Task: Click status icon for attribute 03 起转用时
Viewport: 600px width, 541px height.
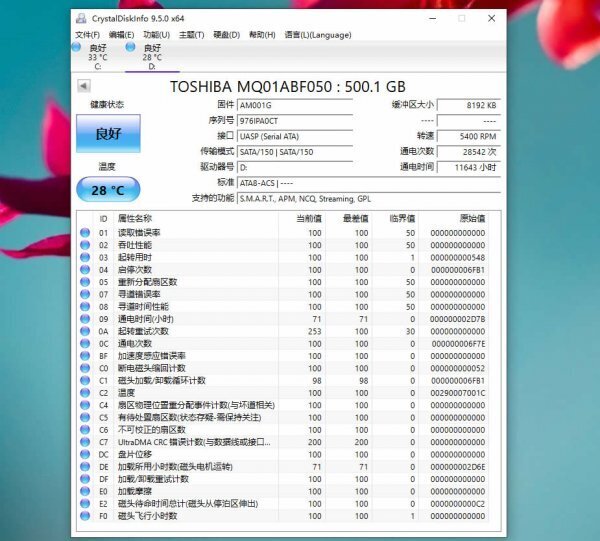Action: click(85, 257)
